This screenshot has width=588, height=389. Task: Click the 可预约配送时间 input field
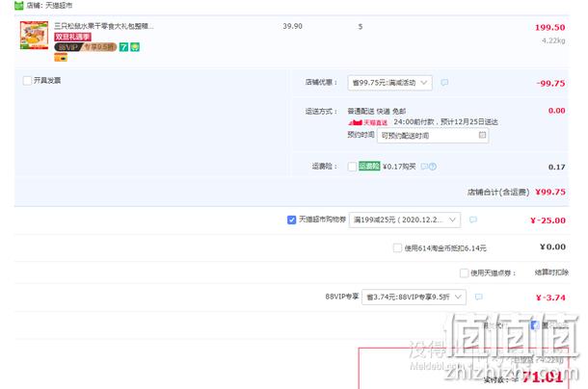pyautogui.click(x=433, y=136)
